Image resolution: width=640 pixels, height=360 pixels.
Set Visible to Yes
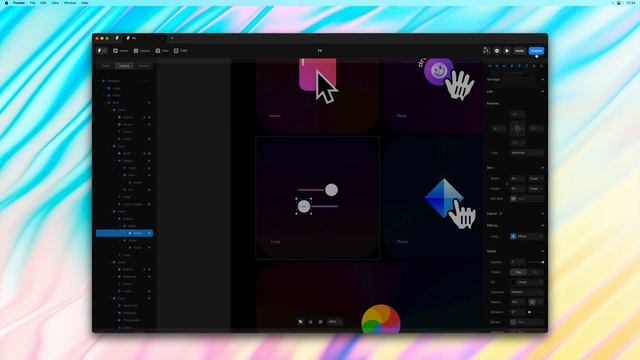(518, 272)
